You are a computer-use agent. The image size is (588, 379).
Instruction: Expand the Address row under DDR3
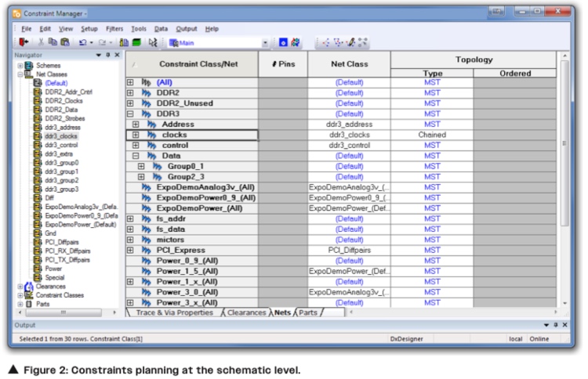click(136, 125)
